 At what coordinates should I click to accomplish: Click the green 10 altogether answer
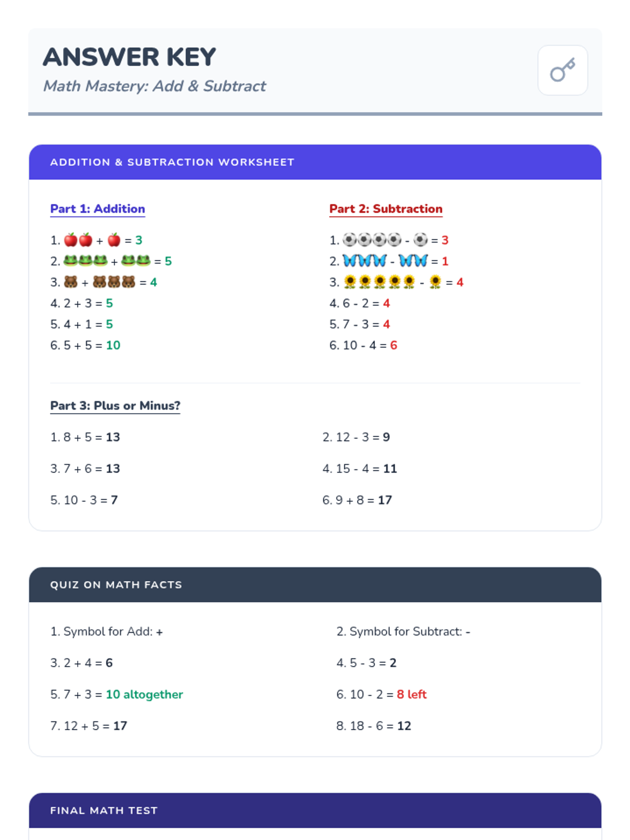144,695
